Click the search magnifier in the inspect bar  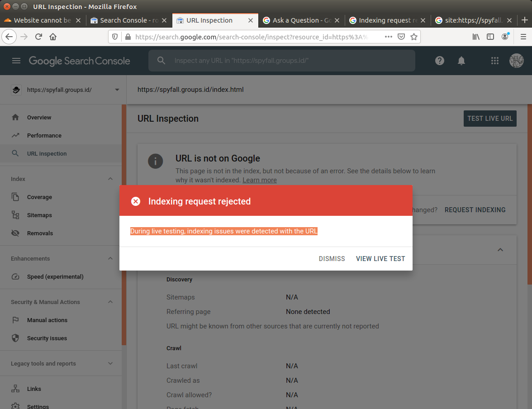161,61
